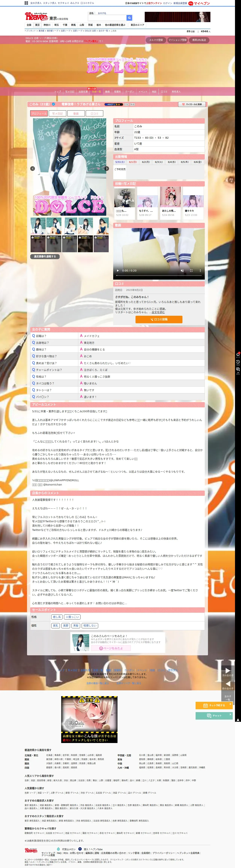Image resolution: width=241 pixels, height=868 pixels.
Task: Select the 5/31(土) schedule date
Action: click(x=120, y=162)
